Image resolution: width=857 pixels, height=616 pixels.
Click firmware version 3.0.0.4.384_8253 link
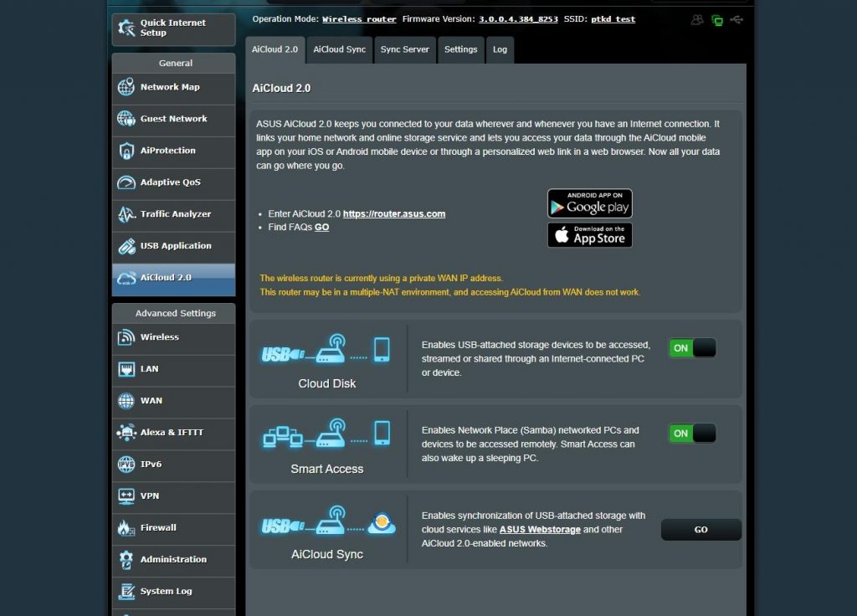point(518,19)
